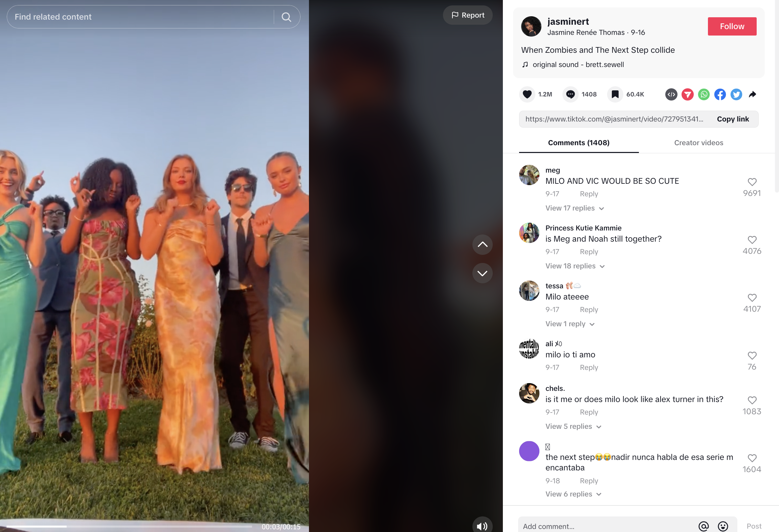Select the Comments tab
Viewport: 779px width, 532px height.
coord(579,142)
